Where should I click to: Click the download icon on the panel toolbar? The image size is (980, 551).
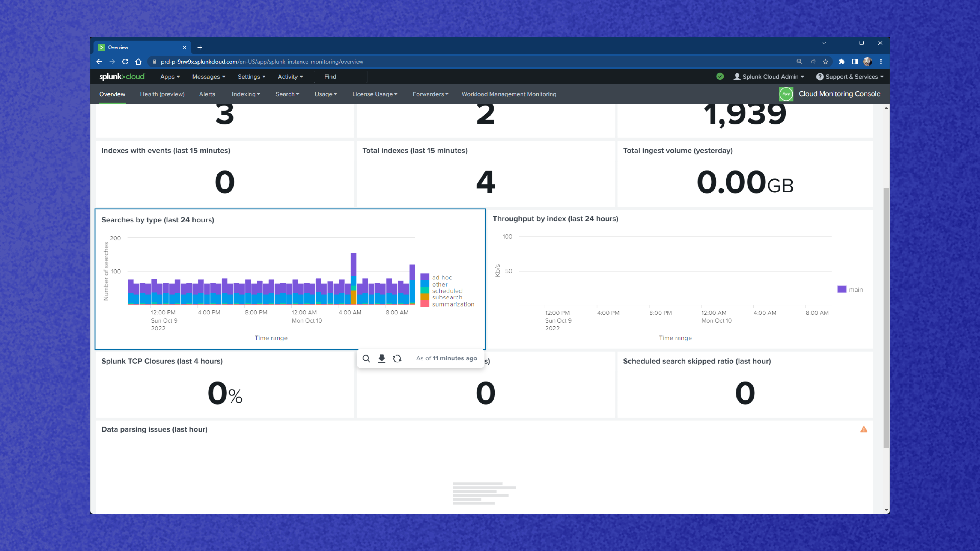(382, 358)
